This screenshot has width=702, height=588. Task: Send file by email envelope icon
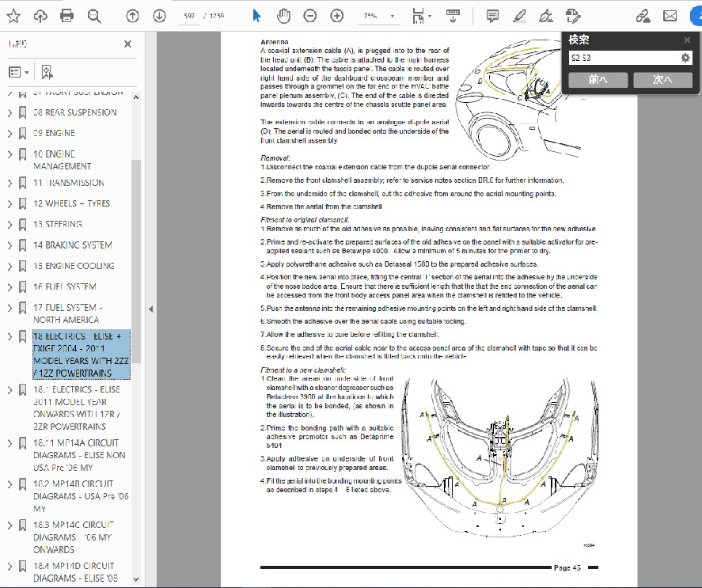pyautogui.click(x=670, y=16)
